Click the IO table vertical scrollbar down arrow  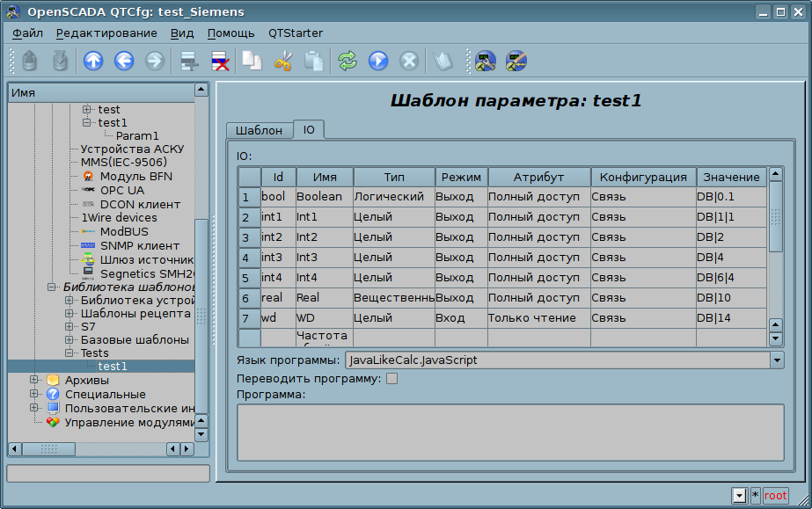click(x=775, y=338)
